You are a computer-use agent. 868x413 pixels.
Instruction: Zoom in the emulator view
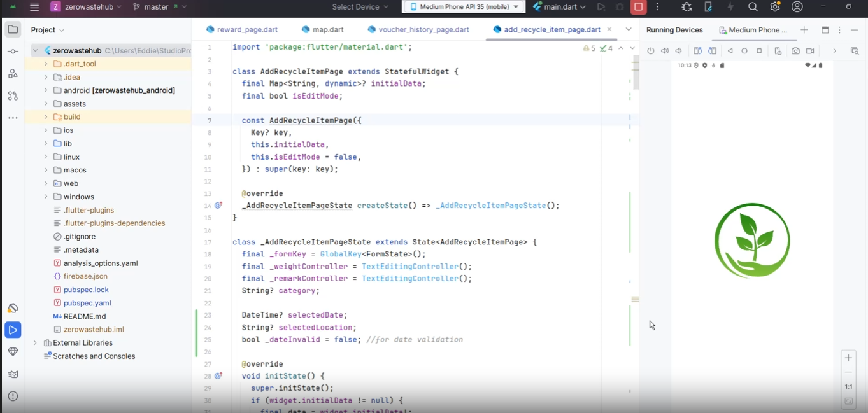[x=848, y=358]
